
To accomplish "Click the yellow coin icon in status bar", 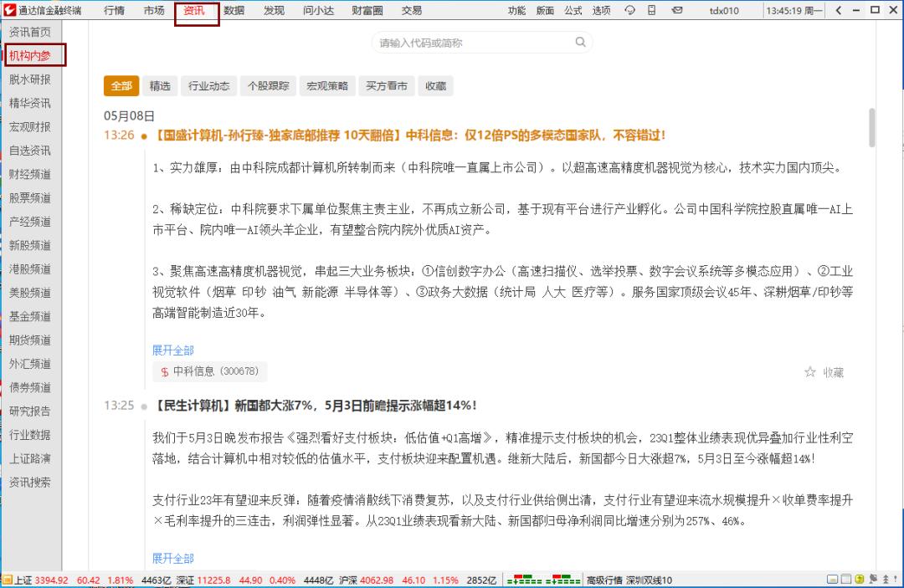I will pyautogui.click(x=859, y=578).
